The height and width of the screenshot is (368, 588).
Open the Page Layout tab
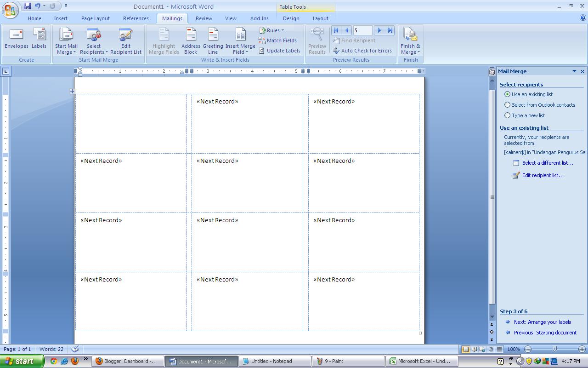point(96,18)
